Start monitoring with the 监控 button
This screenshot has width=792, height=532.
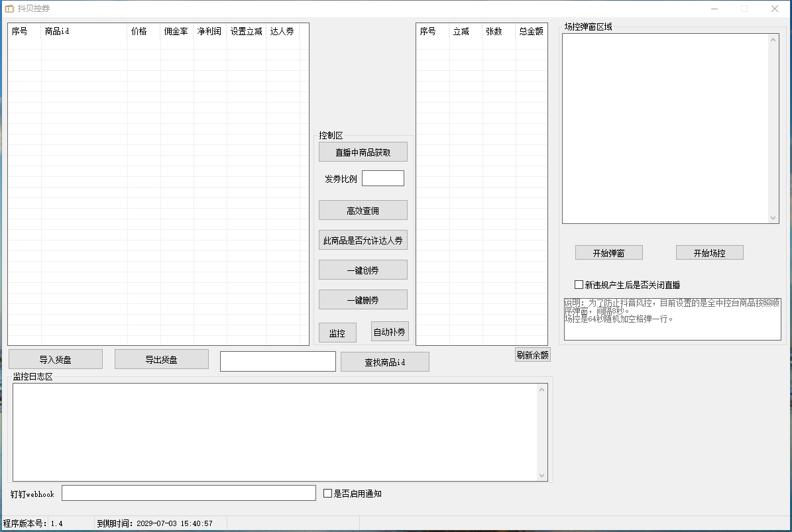[337, 333]
